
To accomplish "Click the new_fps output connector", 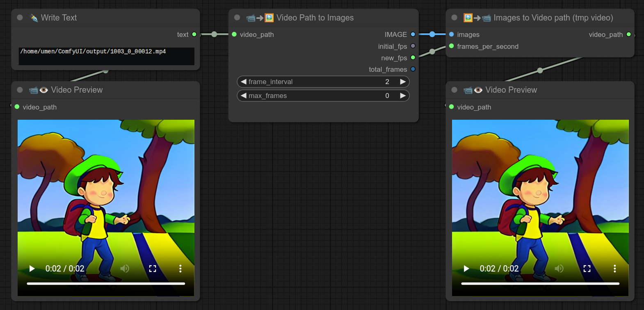I will point(413,58).
